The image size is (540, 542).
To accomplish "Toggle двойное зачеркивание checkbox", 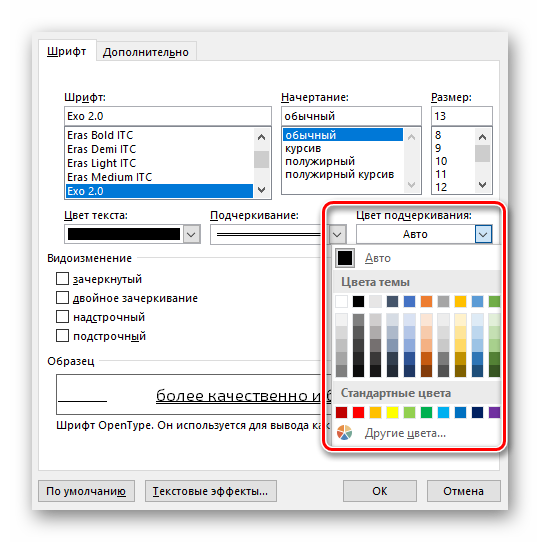I will tap(62, 297).
